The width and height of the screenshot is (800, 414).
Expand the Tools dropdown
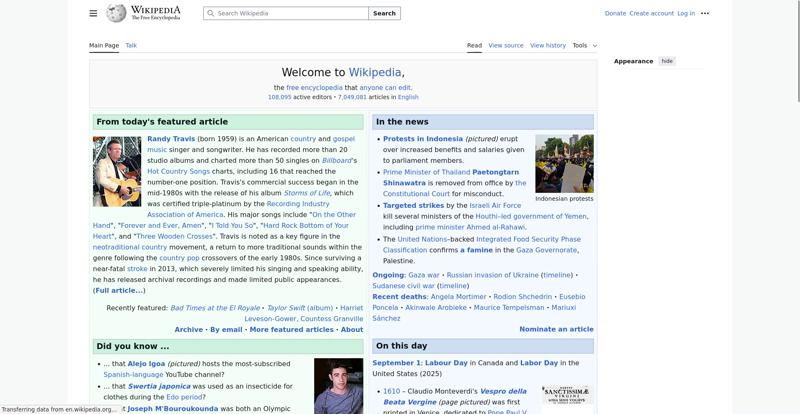pyautogui.click(x=585, y=45)
